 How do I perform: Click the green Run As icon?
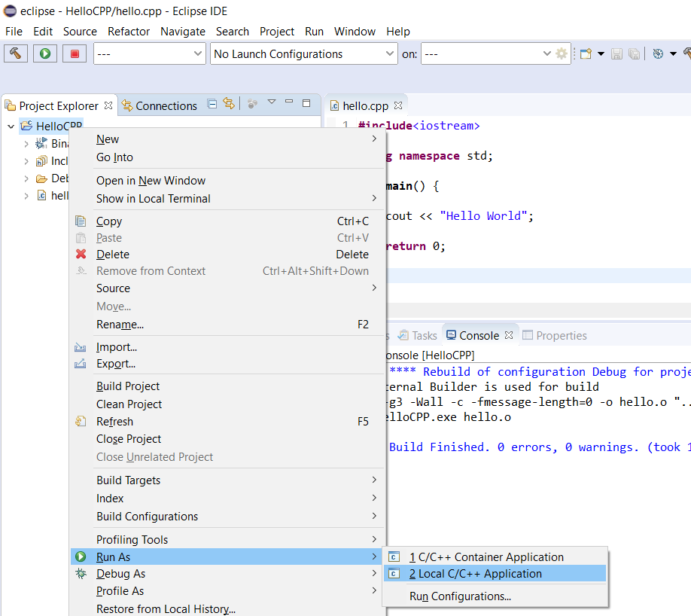pyautogui.click(x=81, y=557)
